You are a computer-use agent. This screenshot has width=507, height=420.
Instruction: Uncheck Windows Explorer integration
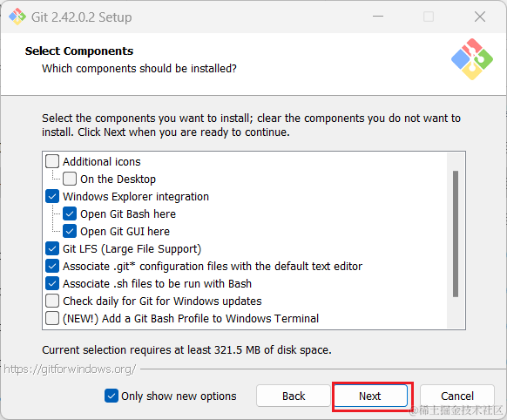pos(52,196)
